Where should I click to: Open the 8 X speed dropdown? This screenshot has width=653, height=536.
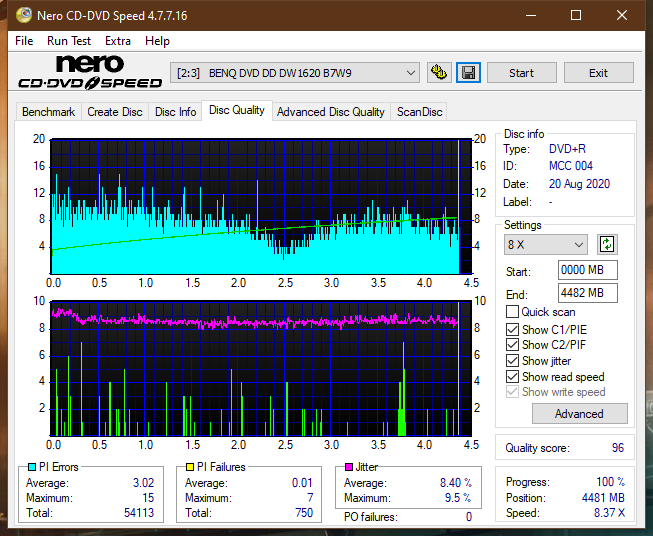click(x=546, y=244)
